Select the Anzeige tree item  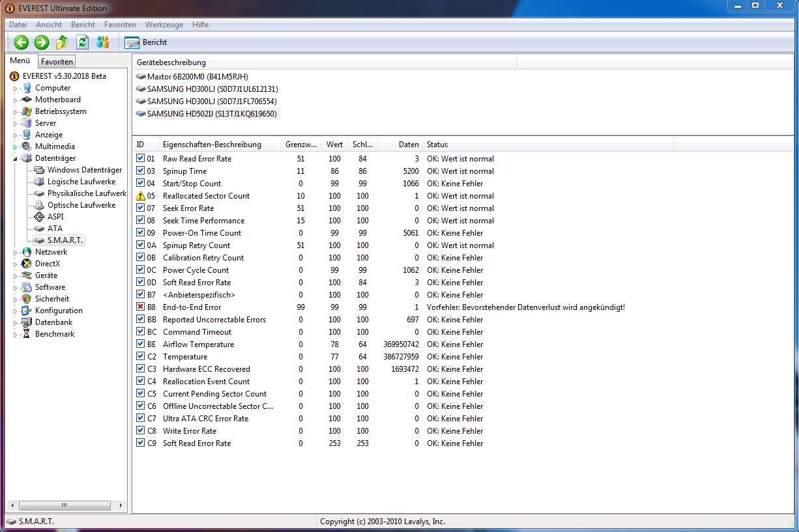click(x=49, y=135)
